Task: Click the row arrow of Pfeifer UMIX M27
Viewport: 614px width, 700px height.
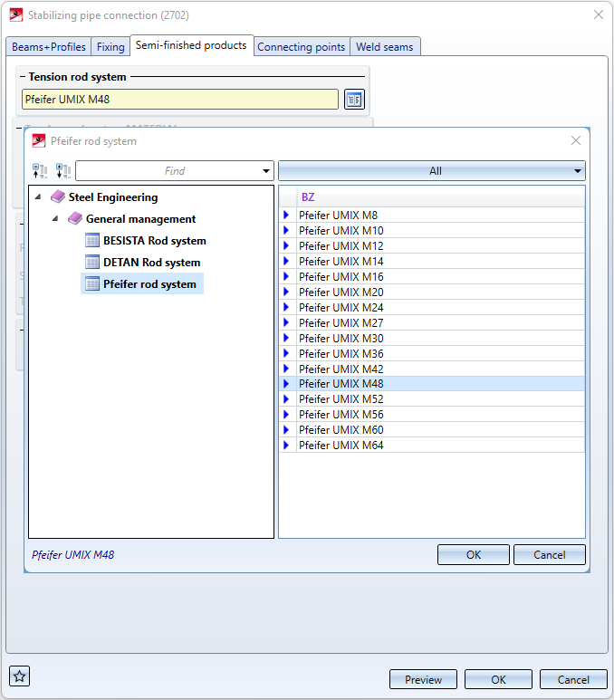Action: 287,322
